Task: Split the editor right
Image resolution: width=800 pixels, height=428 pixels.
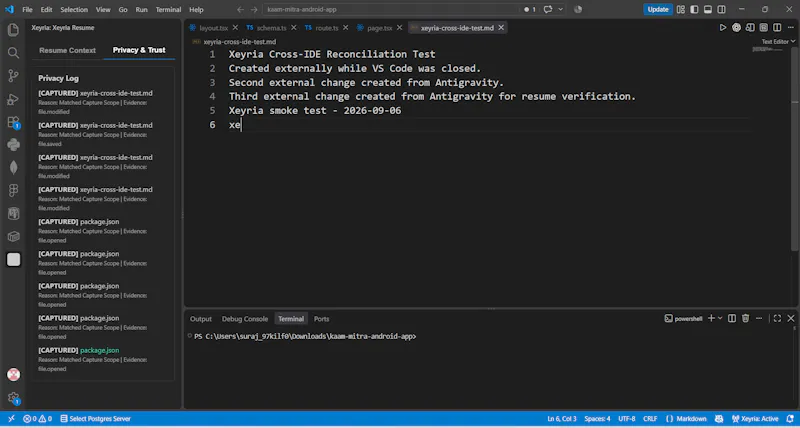Action: [777, 28]
